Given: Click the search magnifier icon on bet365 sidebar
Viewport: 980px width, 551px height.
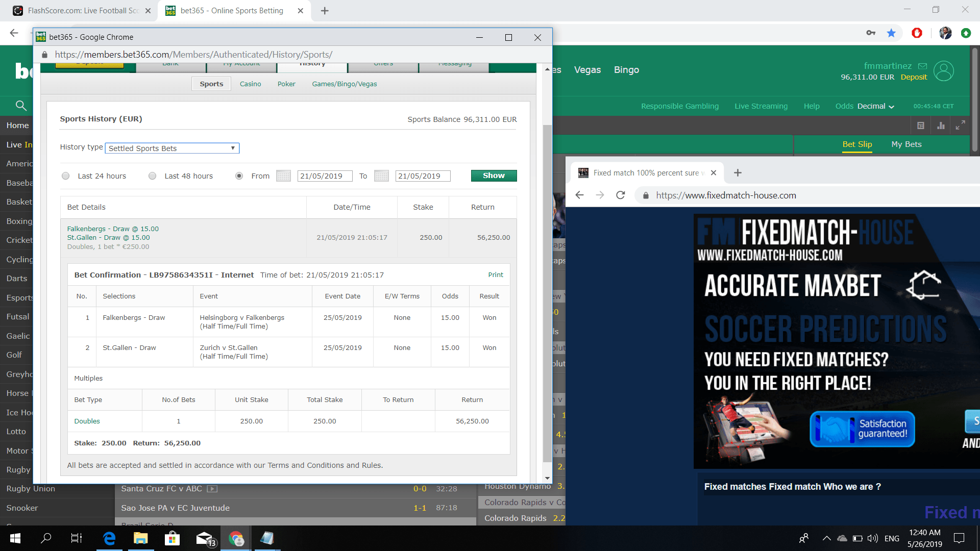Looking at the screenshot, I should point(21,106).
